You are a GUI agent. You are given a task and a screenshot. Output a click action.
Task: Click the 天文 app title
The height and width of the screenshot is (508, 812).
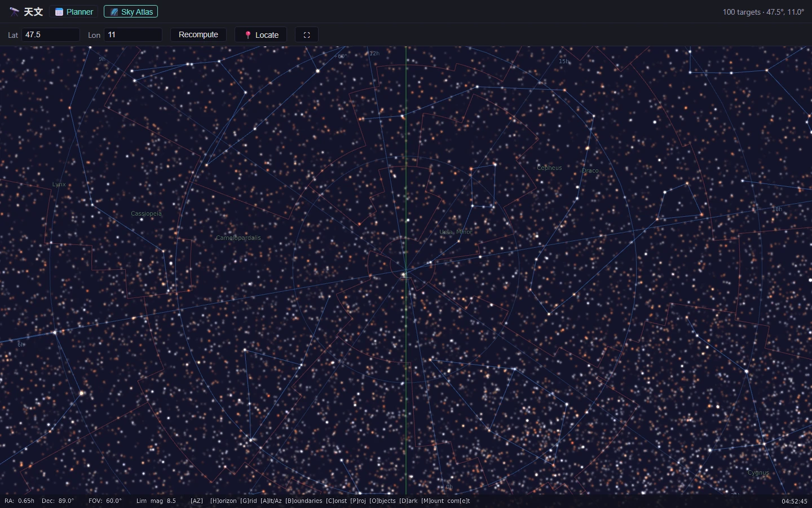pyautogui.click(x=33, y=11)
